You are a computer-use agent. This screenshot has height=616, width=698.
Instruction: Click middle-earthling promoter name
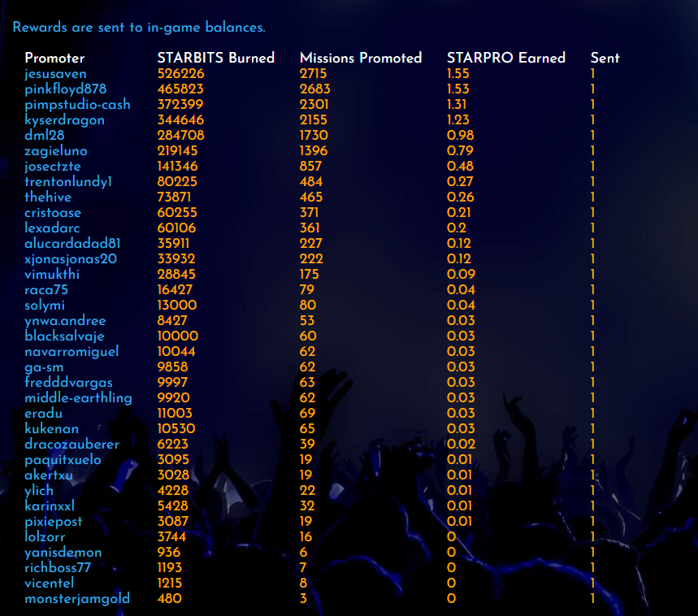click(78, 398)
